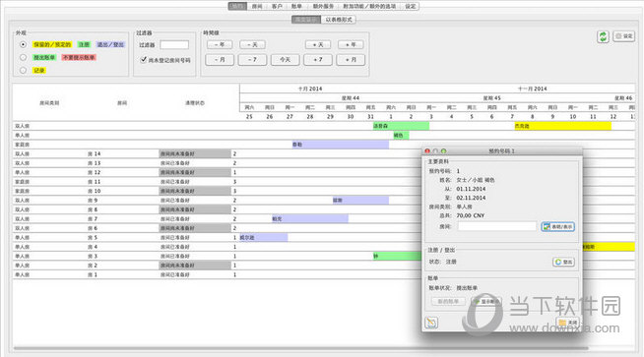The image size is (644, 357).
Task: Switch to the 额外服务 tab
Action: 323,6
